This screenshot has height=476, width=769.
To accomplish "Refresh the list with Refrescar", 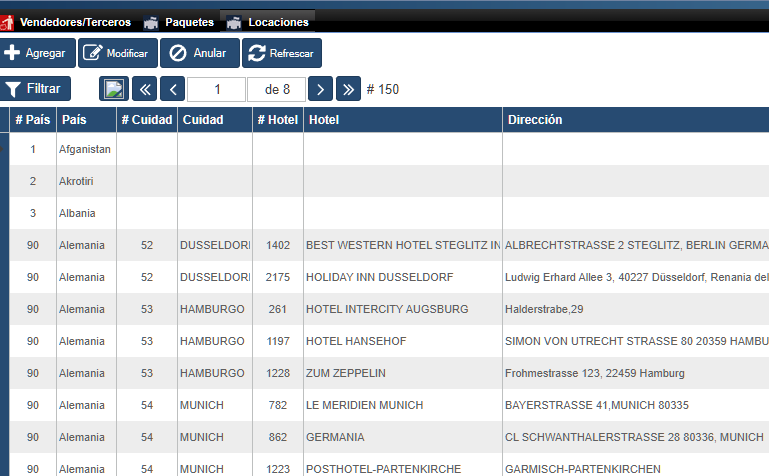I will click(x=281, y=53).
